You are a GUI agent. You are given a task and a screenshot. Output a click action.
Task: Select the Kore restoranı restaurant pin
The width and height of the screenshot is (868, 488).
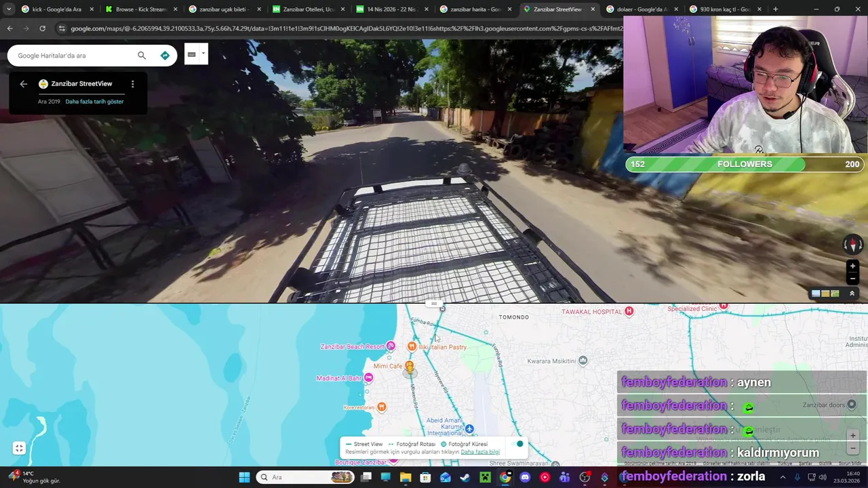(382, 407)
